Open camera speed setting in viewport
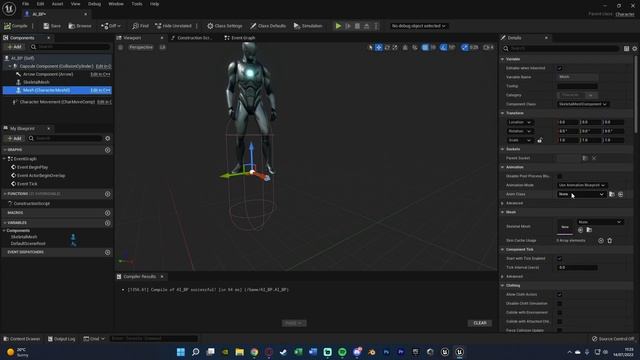 [488, 47]
